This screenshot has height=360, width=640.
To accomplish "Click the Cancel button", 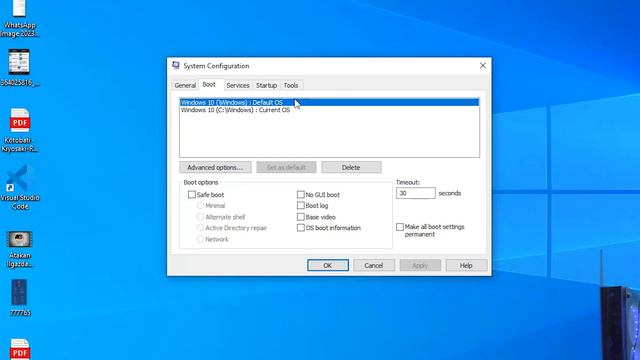I will click(374, 265).
